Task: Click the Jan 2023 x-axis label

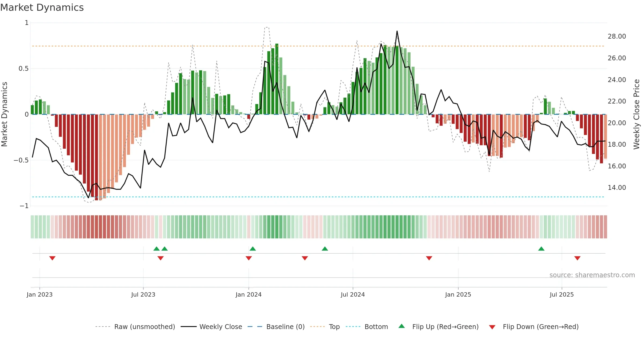Action: [40, 294]
